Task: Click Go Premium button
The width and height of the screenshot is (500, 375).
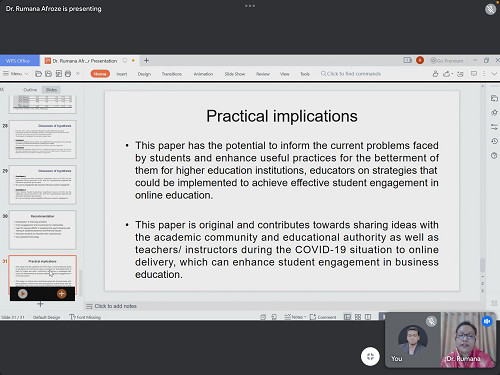Action: click(x=447, y=61)
